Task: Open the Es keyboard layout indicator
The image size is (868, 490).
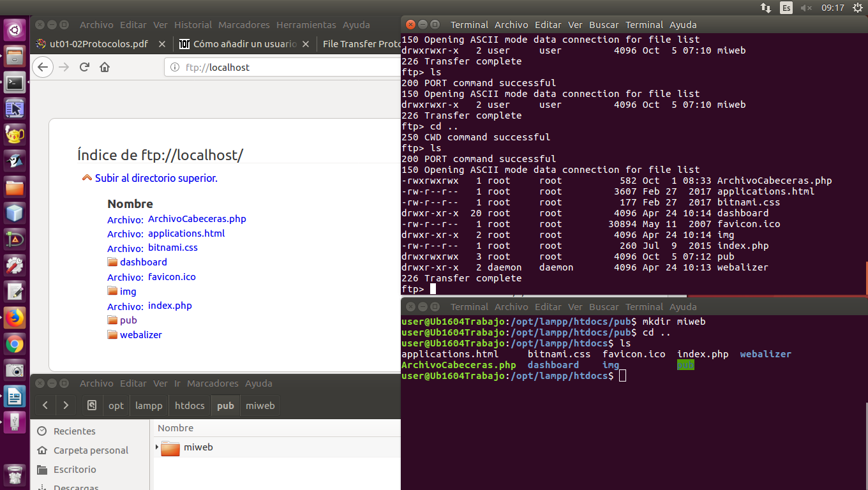Action: click(786, 8)
